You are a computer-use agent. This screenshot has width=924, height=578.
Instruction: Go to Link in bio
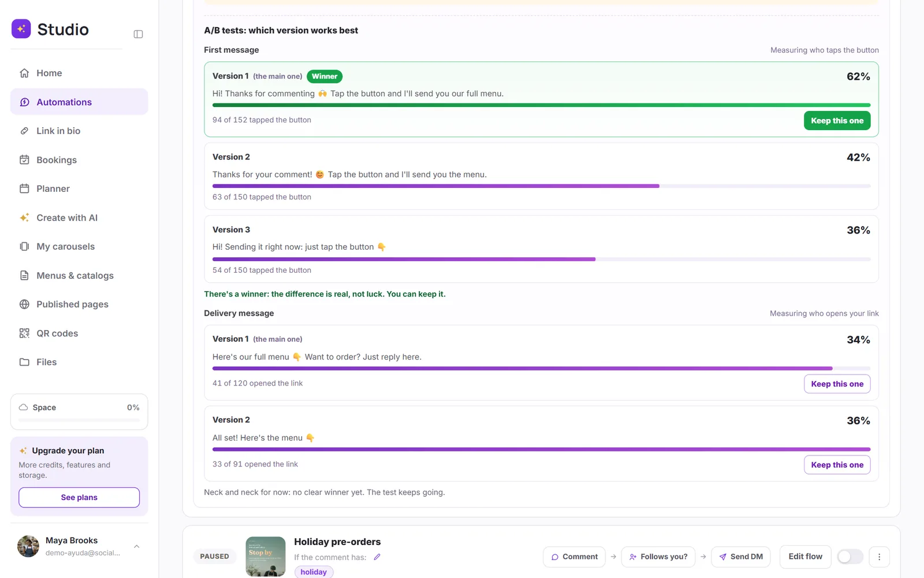[x=79, y=131]
